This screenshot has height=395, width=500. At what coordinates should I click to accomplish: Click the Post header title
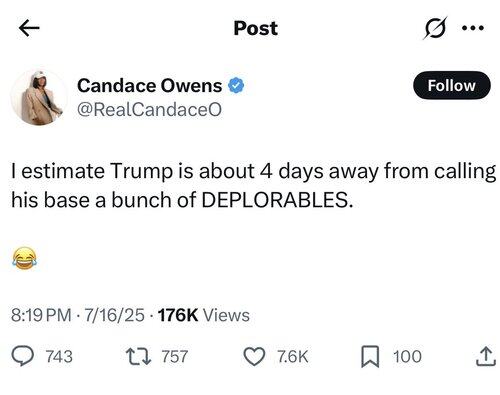click(256, 28)
